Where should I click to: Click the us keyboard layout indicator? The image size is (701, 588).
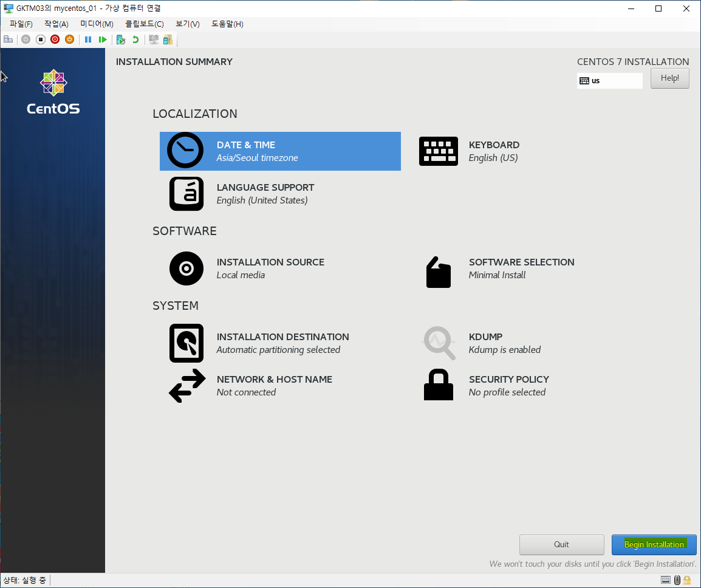[x=610, y=81]
